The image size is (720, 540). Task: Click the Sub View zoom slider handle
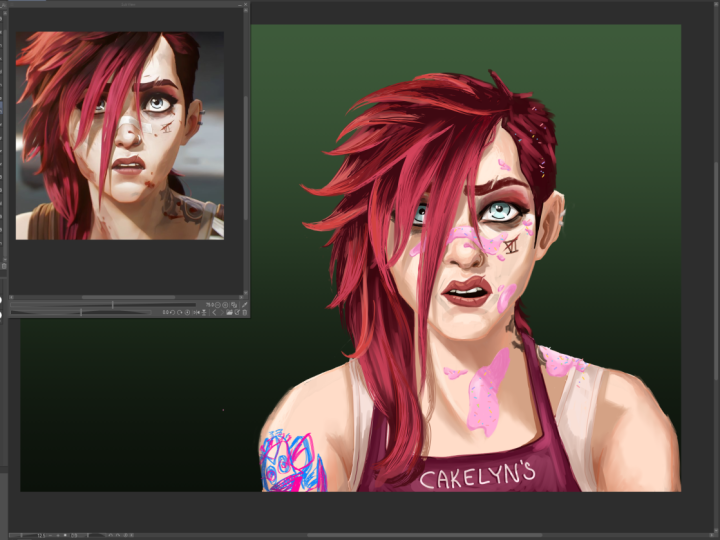(112, 304)
